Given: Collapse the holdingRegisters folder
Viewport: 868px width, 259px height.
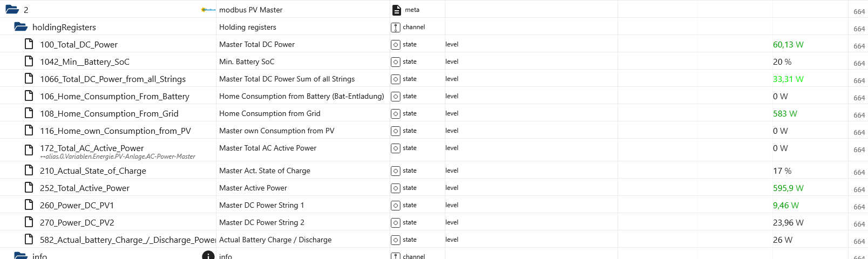Looking at the screenshot, I should tap(21, 27).
